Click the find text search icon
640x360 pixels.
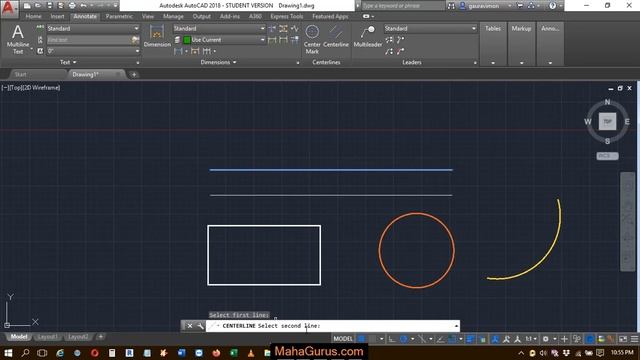click(136, 40)
